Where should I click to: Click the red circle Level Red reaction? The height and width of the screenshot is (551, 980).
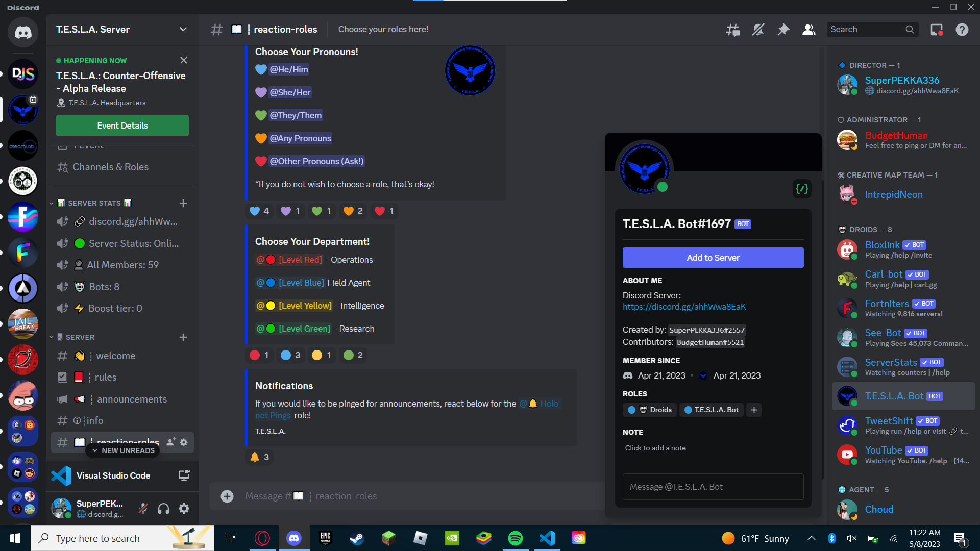click(259, 356)
